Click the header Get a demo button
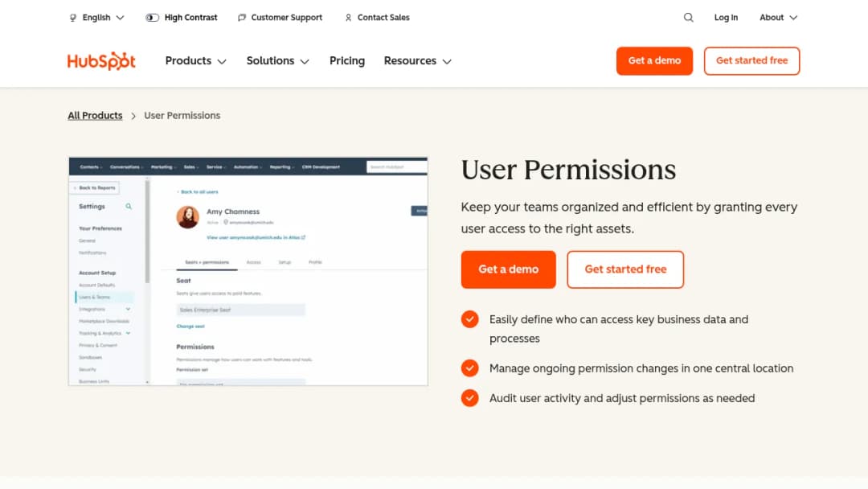The width and height of the screenshot is (868, 489). [654, 61]
